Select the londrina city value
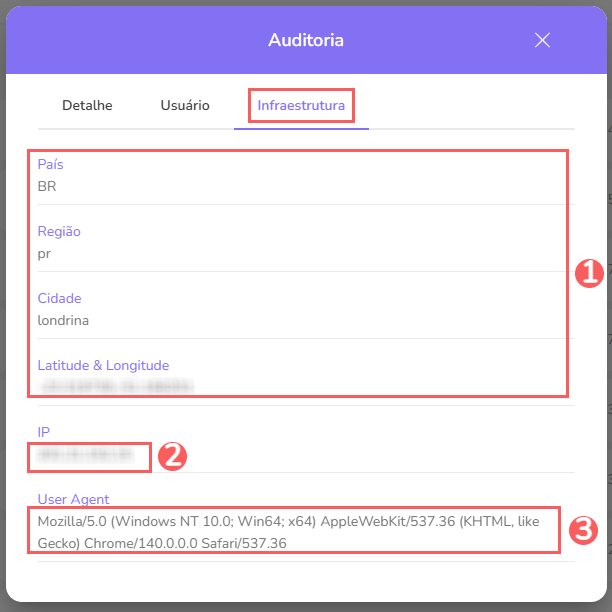612x612 pixels. (64, 320)
